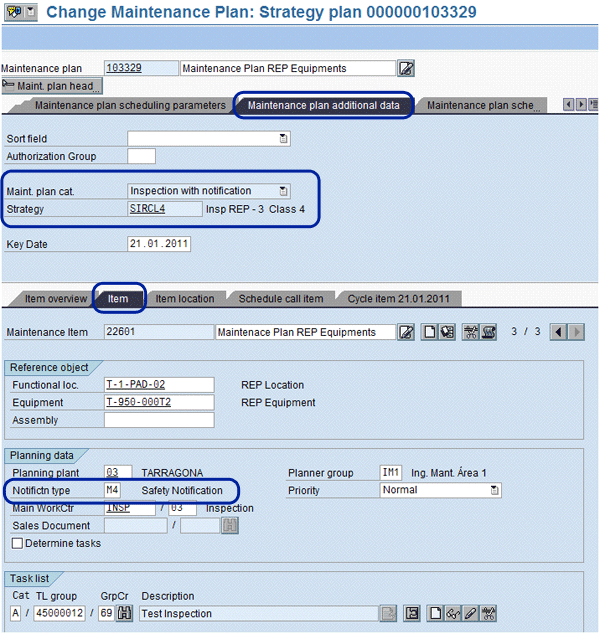Click the Sales Document number field
The height and width of the screenshot is (634, 600).
[x=136, y=526]
